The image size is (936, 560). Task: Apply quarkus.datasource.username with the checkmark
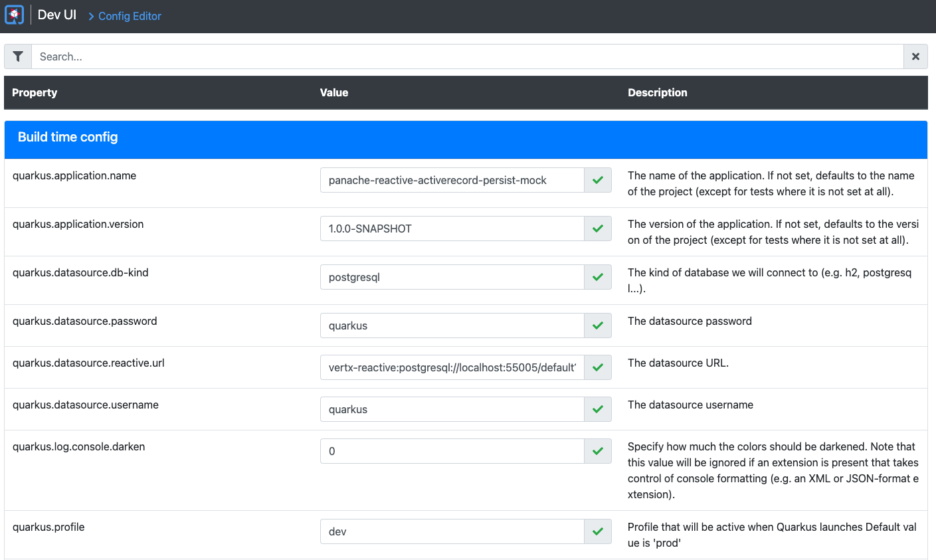598,409
